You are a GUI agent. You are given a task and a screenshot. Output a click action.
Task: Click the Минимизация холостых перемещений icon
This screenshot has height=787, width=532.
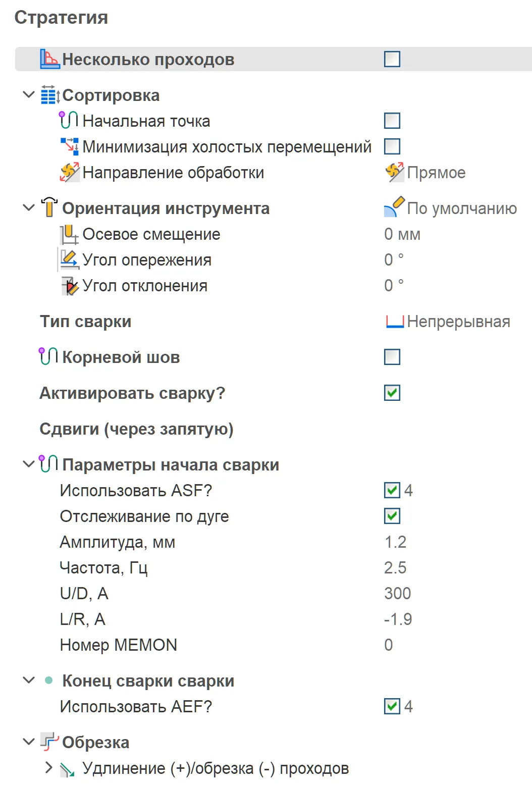[x=69, y=146]
